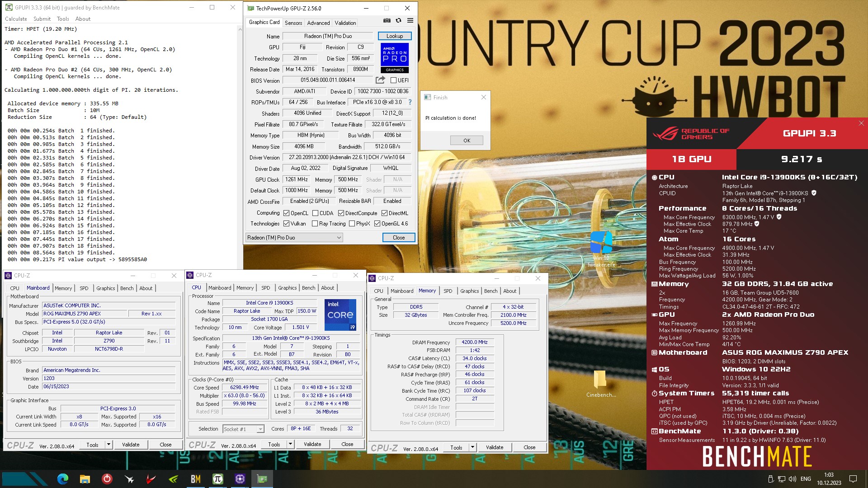
Task: Open the GPU-Z hamburger menu
Action: click(410, 21)
